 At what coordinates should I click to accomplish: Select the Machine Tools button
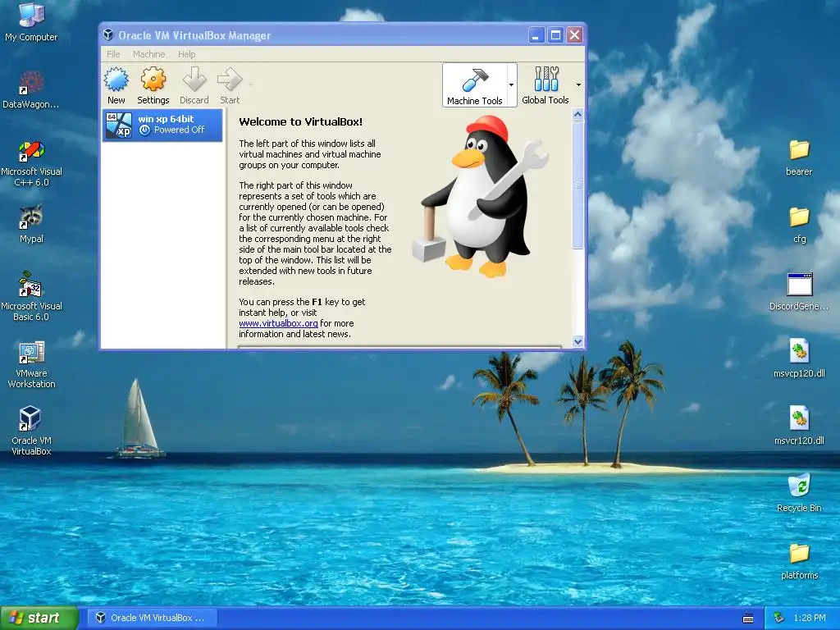[475, 85]
